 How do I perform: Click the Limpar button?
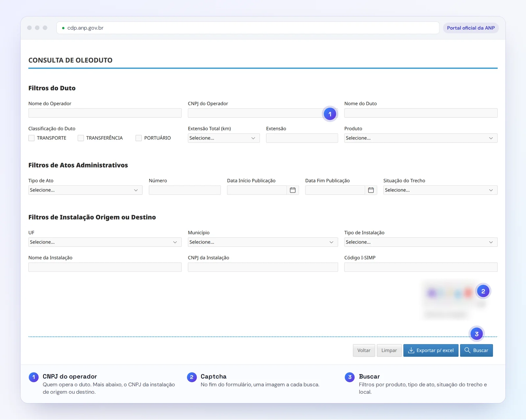click(389, 350)
